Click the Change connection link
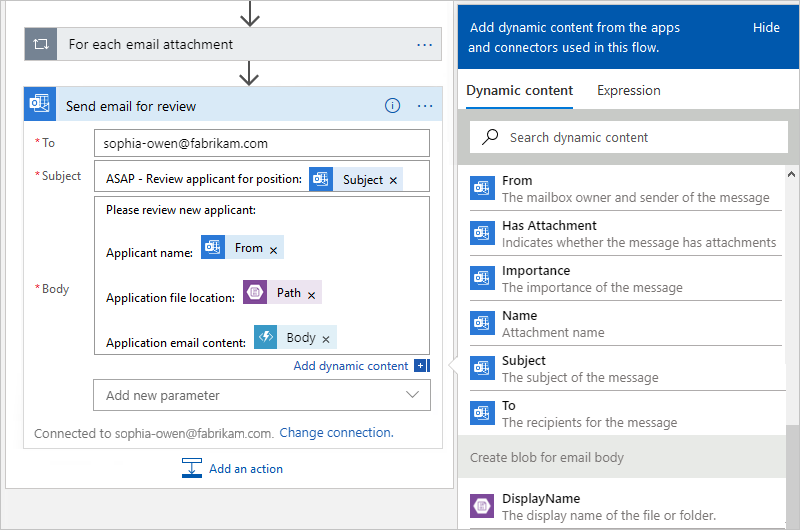The width and height of the screenshot is (800, 530). point(336,433)
